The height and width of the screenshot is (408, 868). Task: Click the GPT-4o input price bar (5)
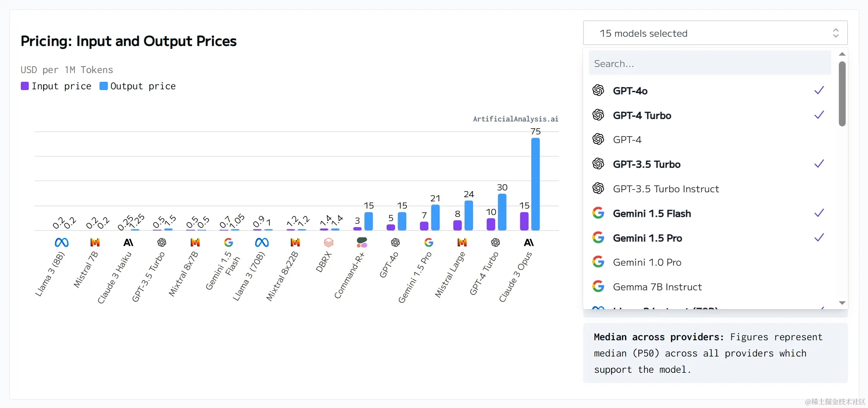pyautogui.click(x=391, y=227)
